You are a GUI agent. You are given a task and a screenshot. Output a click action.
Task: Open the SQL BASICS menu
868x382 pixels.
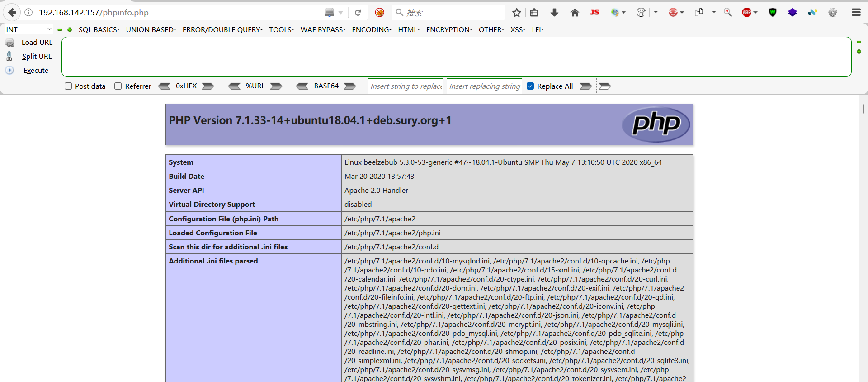99,30
